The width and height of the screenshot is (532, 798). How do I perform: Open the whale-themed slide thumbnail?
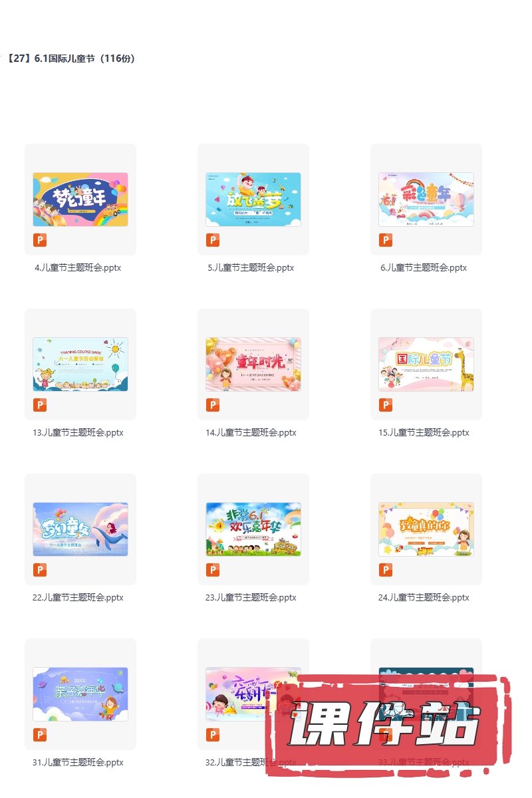pos(80,529)
